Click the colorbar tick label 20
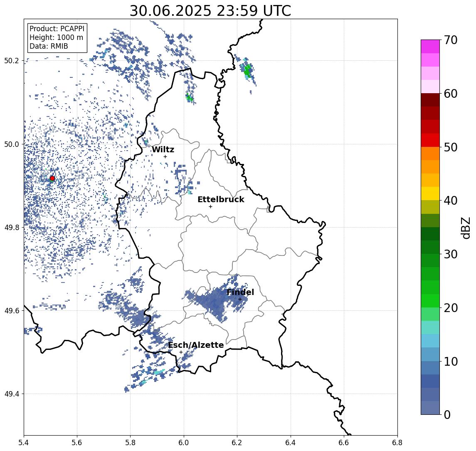The width and height of the screenshot is (476, 451). tap(451, 307)
